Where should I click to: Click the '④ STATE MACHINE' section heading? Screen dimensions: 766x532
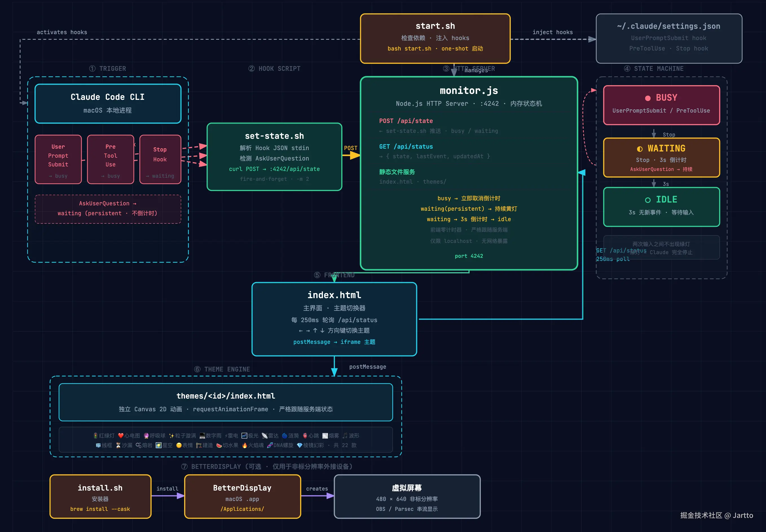(654, 69)
